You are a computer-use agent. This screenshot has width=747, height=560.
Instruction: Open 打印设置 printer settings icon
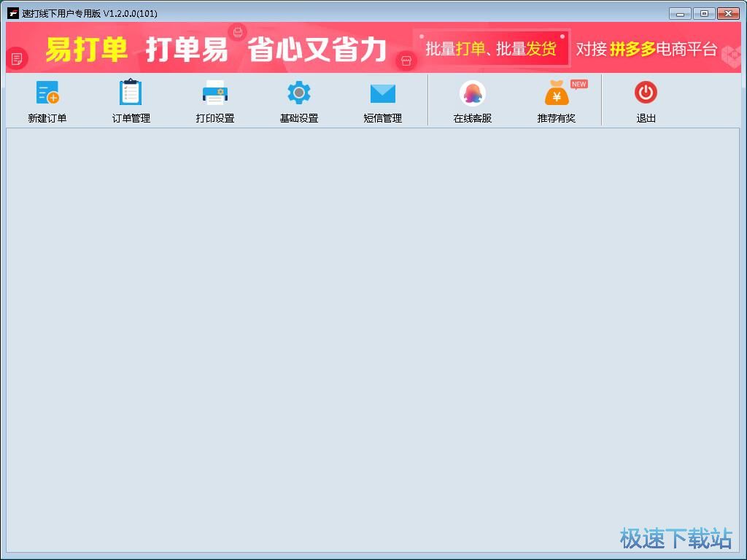215,93
